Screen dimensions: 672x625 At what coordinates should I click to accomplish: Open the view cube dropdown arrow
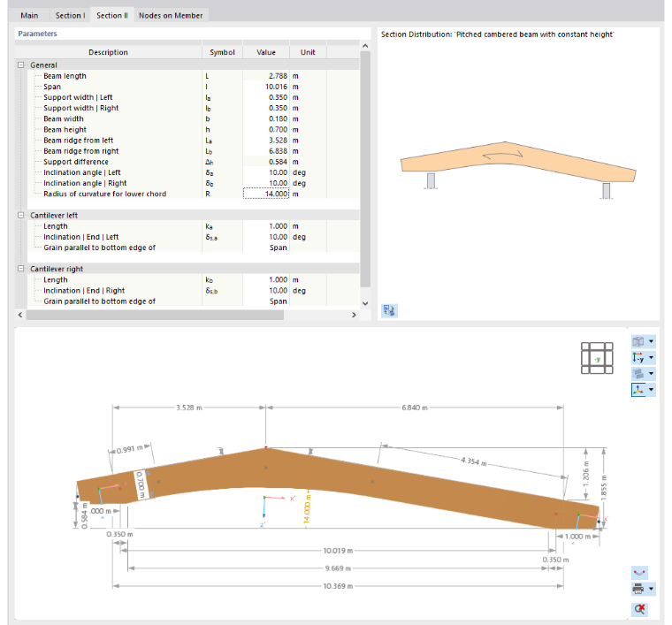(x=651, y=341)
